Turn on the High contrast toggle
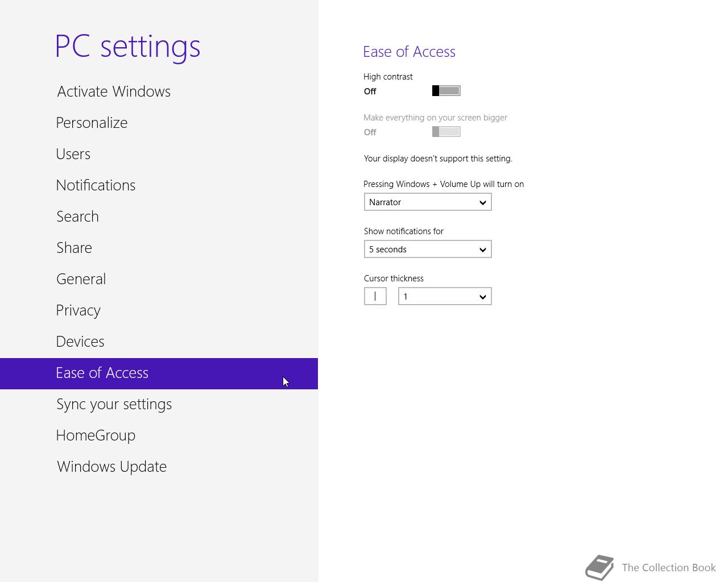The width and height of the screenshot is (728, 582). click(x=446, y=91)
